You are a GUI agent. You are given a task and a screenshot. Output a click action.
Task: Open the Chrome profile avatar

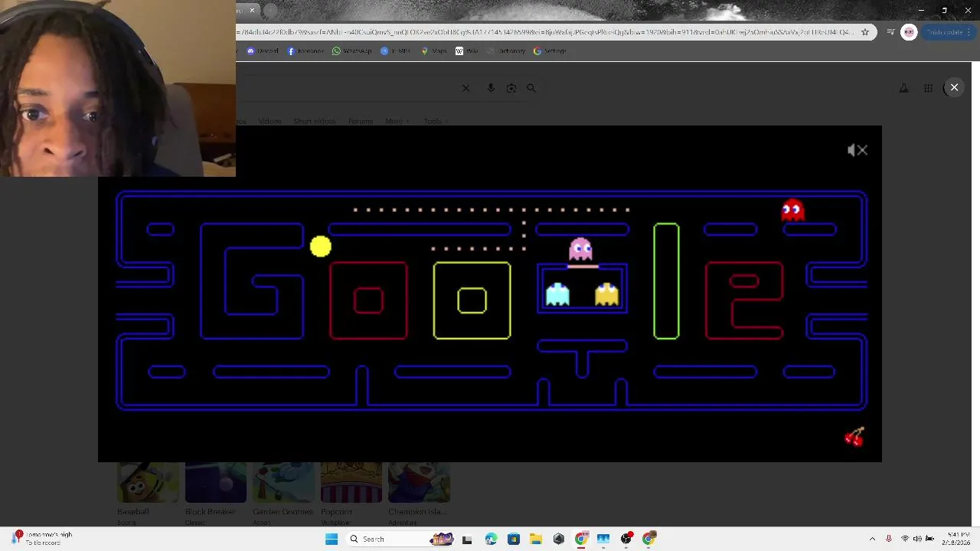(909, 32)
